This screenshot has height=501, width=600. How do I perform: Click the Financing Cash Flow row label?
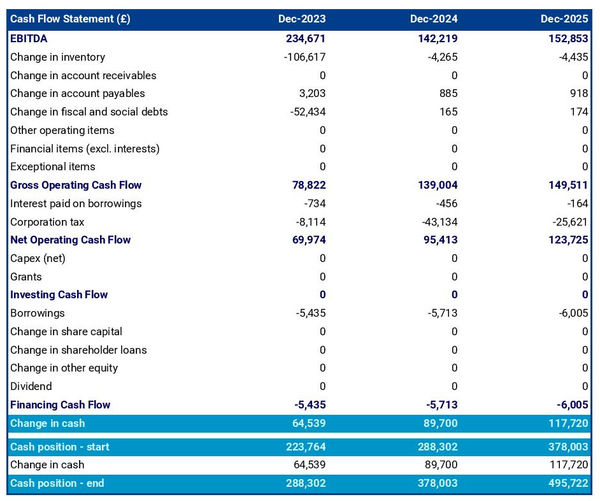coord(61,405)
